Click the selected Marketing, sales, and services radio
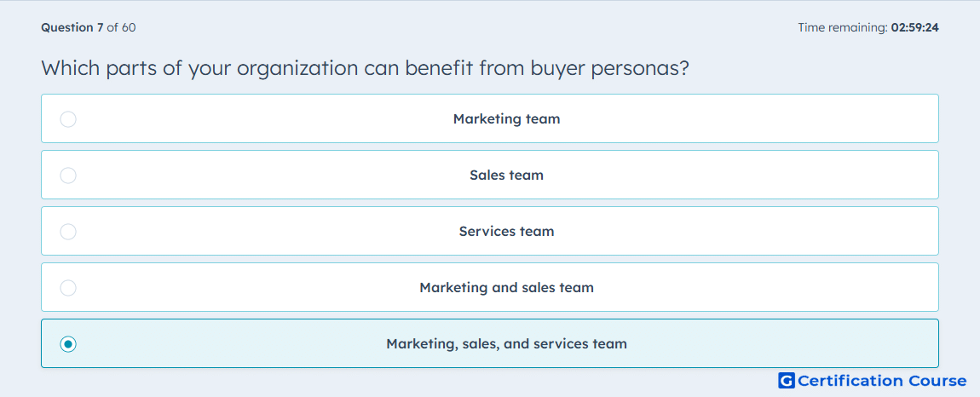The height and width of the screenshot is (397, 980). click(x=68, y=344)
